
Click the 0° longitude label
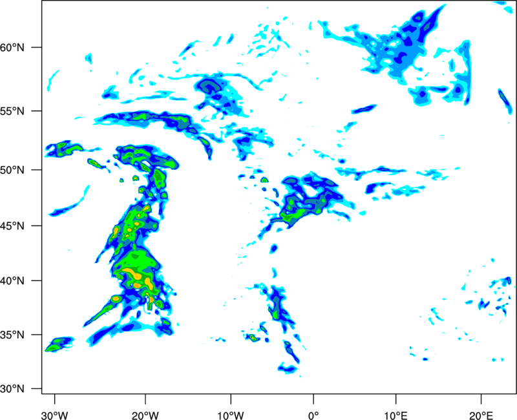[x=313, y=415]
